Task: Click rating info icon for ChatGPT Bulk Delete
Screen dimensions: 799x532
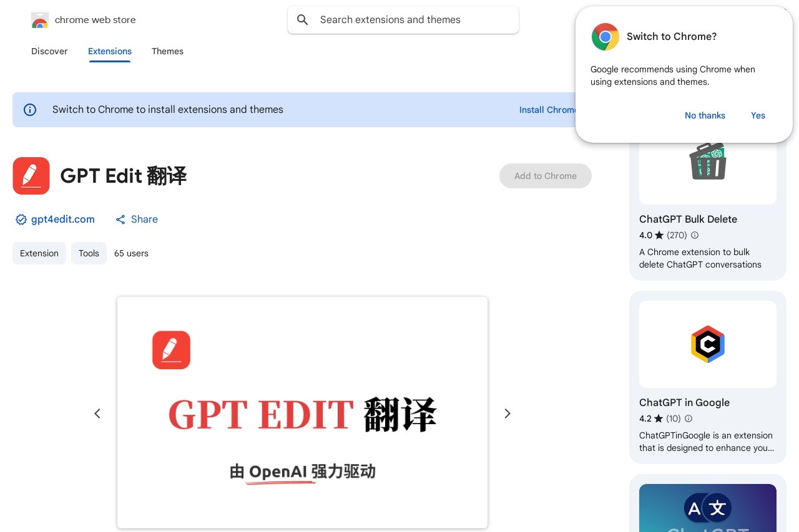Action: (x=695, y=235)
